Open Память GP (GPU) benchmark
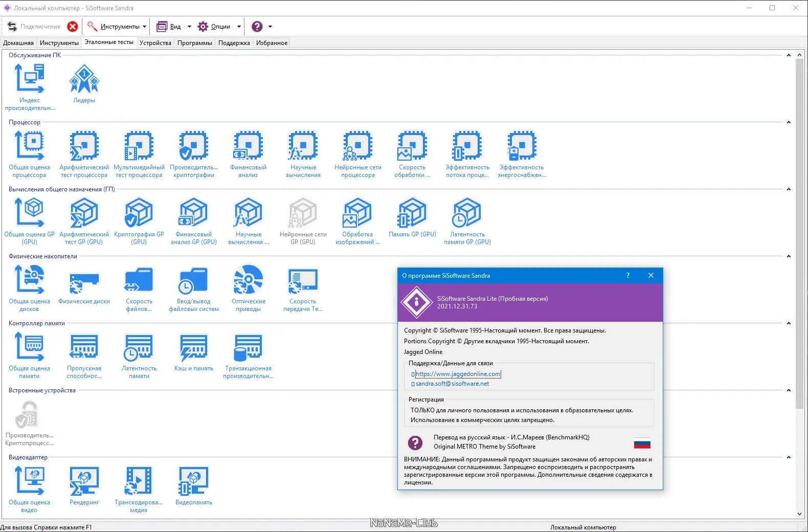This screenshot has width=808, height=532. click(412, 217)
